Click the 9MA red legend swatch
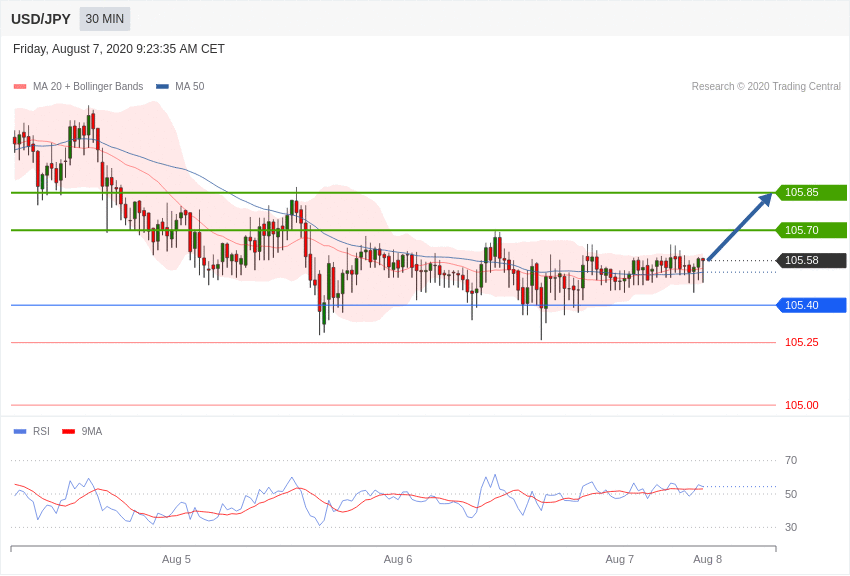This screenshot has height=576, width=850. click(x=69, y=431)
